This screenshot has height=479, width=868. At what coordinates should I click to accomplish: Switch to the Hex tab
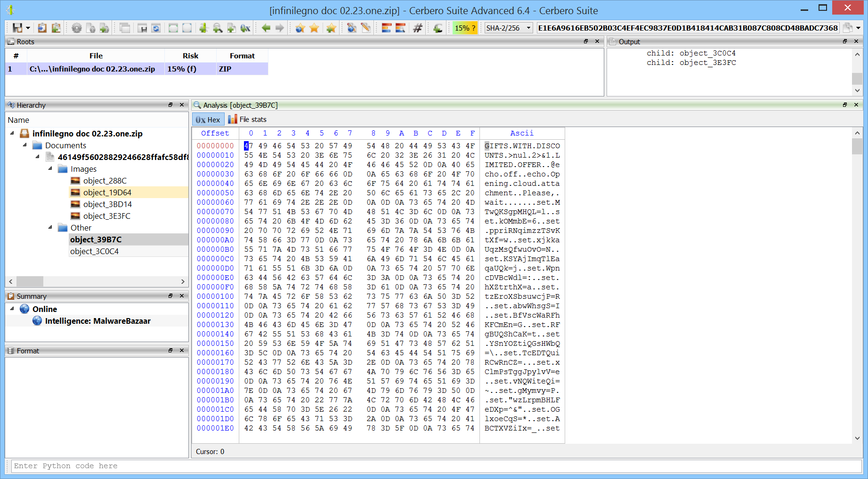coord(208,120)
